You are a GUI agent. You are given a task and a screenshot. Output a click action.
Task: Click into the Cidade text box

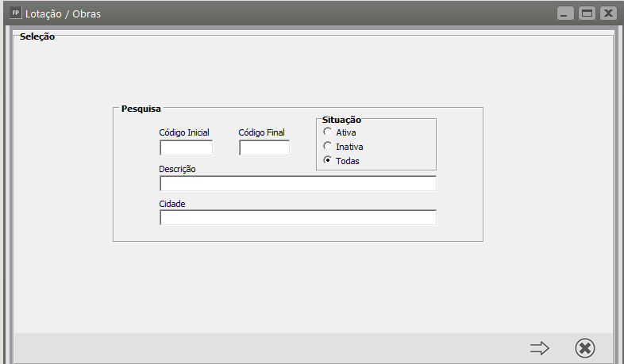(298, 218)
